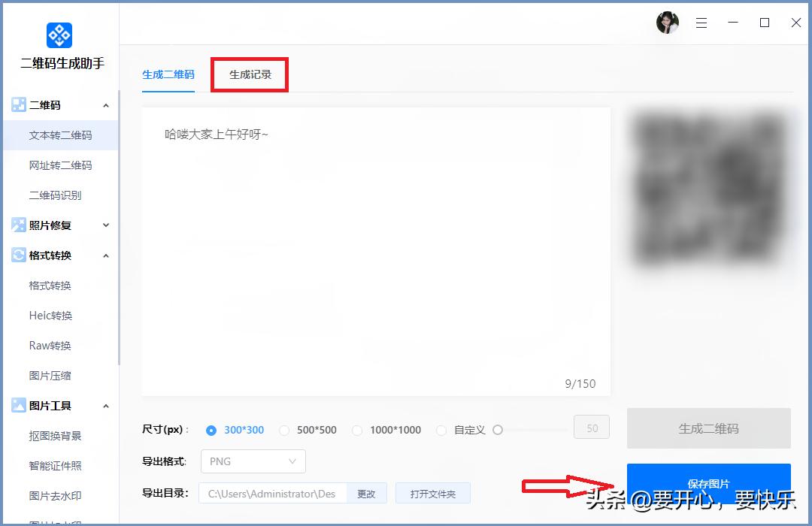
Task: Select 二维码识别 in the sidebar
Action: 55,195
